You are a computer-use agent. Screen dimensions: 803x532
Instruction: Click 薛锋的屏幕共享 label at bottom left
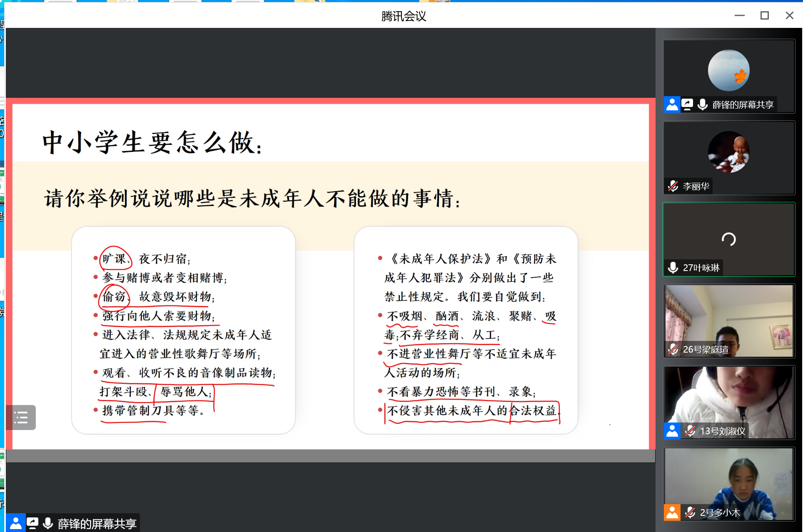pos(97,524)
